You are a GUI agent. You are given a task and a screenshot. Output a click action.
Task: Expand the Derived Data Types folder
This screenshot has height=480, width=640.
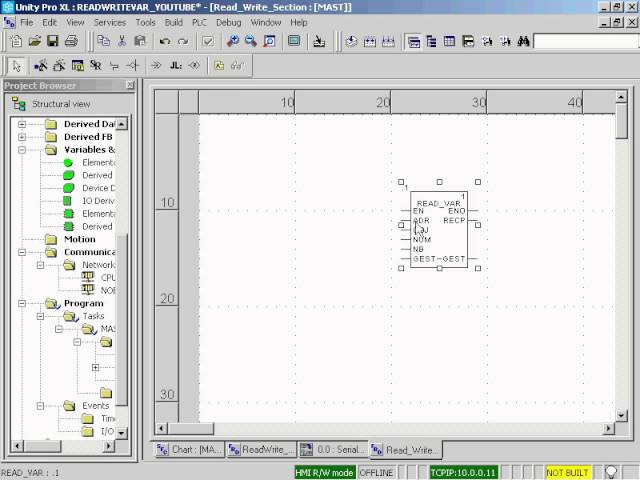22,124
